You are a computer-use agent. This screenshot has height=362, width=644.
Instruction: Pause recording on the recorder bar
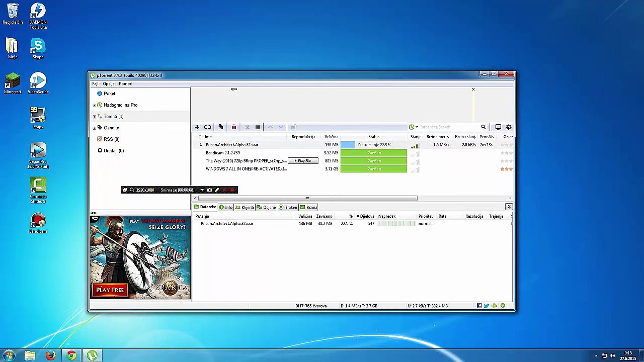click(x=224, y=190)
